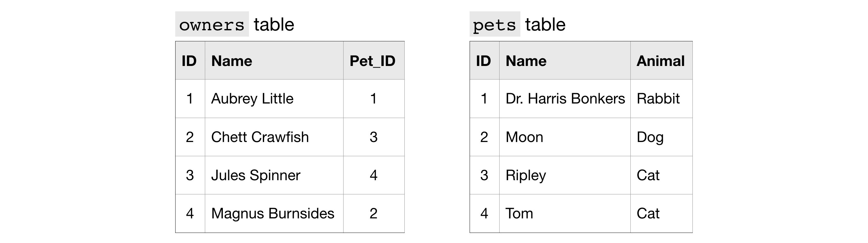The height and width of the screenshot is (243, 868).
Task: Click the Magnus Burnsides cell
Action: point(273,213)
